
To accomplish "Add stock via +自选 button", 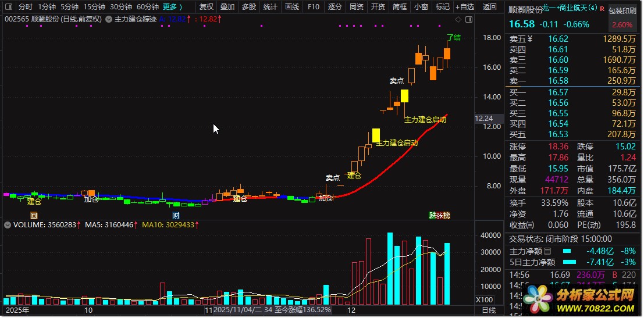I will tap(464, 6).
